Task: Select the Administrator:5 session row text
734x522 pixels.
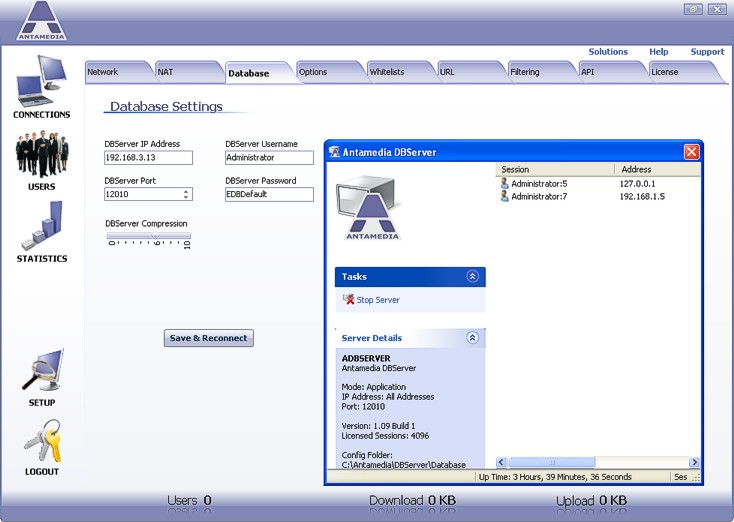Action: [539, 184]
